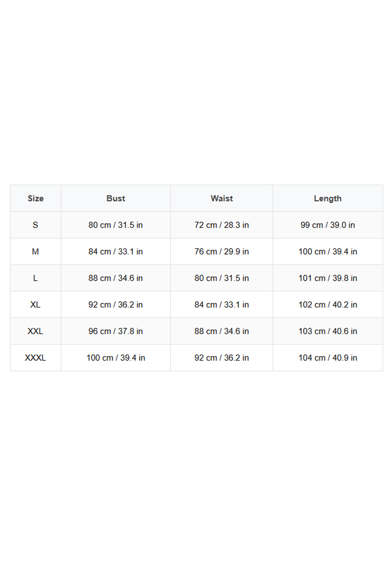Click the bust measurement for size S

[116, 225]
